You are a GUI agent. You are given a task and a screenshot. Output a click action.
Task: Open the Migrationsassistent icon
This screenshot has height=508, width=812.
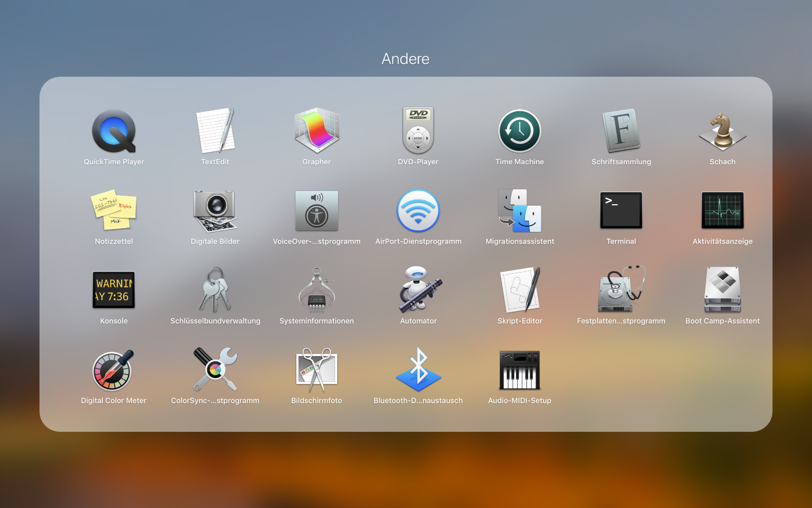click(x=520, y=211)
